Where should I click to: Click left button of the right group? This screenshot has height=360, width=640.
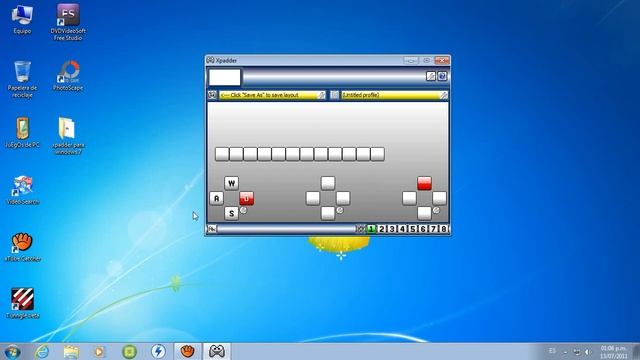[x=409, y=198]
